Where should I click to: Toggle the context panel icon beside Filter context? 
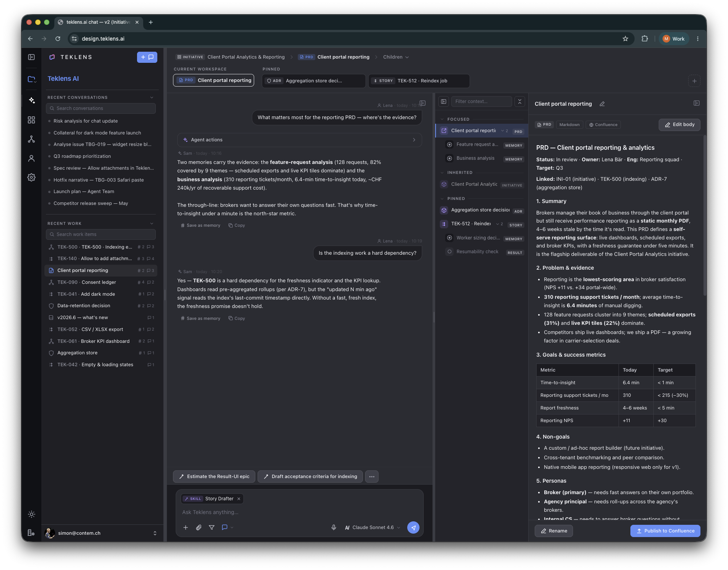[x=444, y=102]
